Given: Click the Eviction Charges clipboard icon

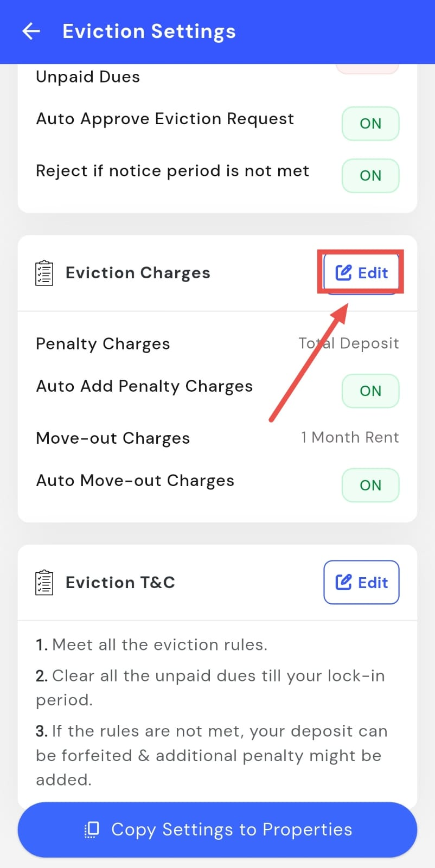Looking at the screenshot, I should pyautogui.click(x=44, y=273).
